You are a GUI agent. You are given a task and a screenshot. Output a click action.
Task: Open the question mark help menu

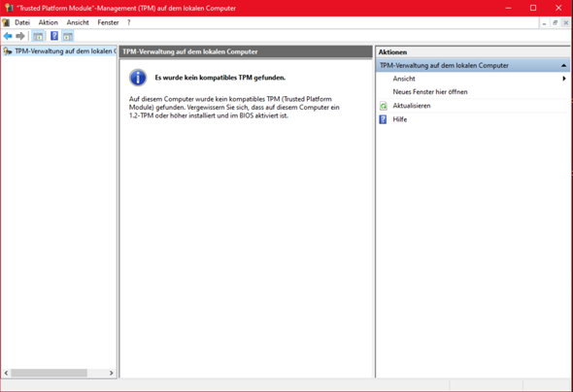(x=128, y=22)
